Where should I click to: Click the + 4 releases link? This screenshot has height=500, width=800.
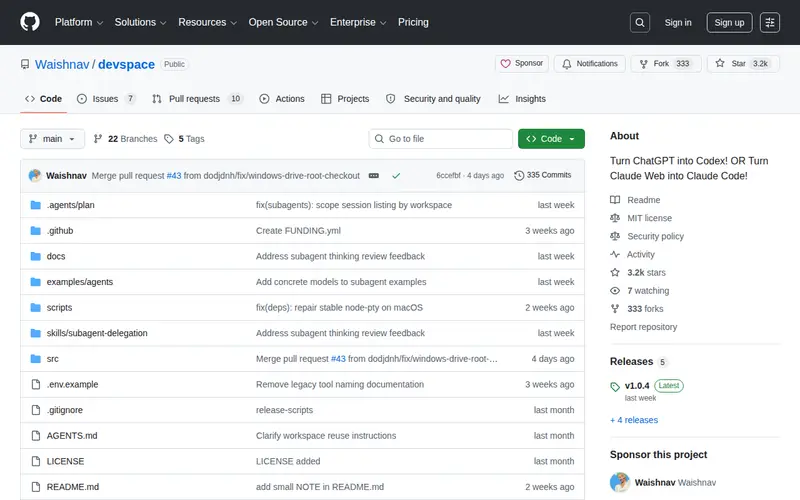(x=634, y=420)
